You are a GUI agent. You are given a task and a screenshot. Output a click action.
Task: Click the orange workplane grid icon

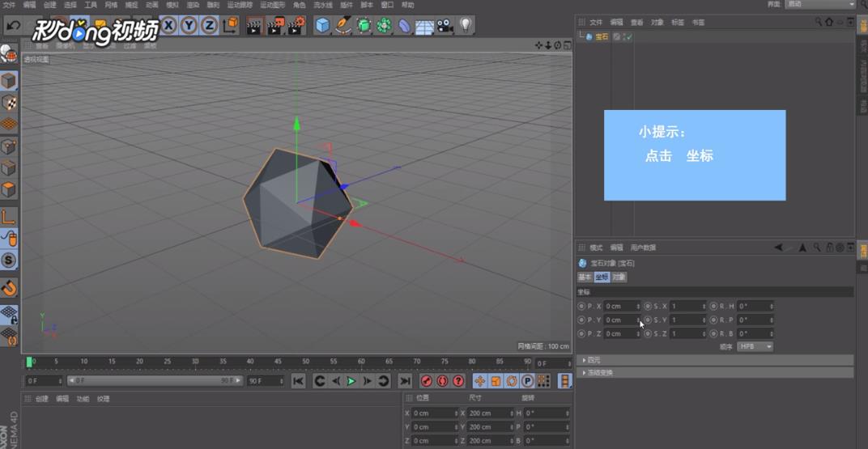point(9,125)
